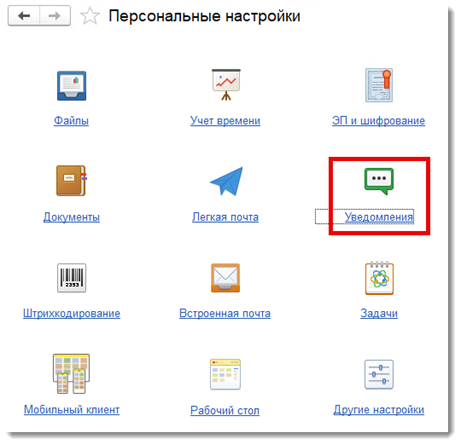Viewport: 461px width, 445px height.
Task: Click the back arrow navigation button
Action: click(24, 15)
